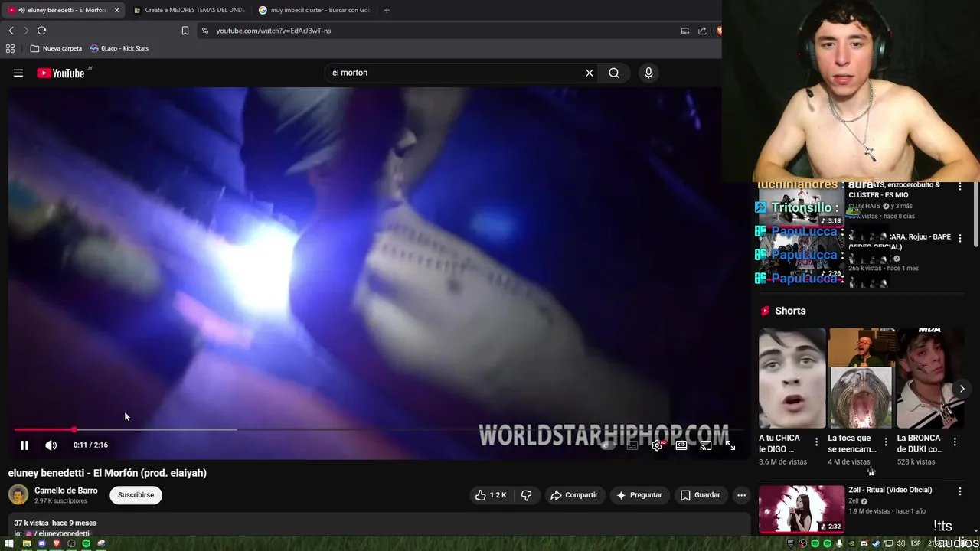Open OBS Studio from taskbar
Image resolution: width=980 pixels, height=551 pixels.
click(71, 543)
